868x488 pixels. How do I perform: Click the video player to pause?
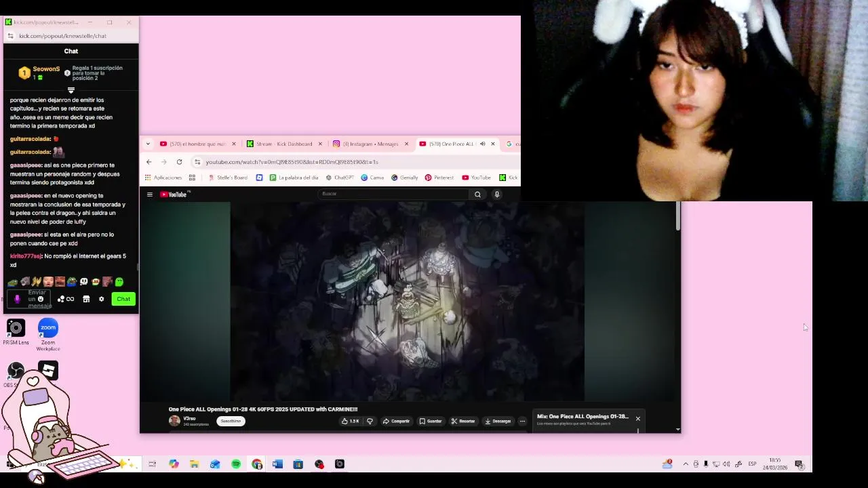pos(407,302)
